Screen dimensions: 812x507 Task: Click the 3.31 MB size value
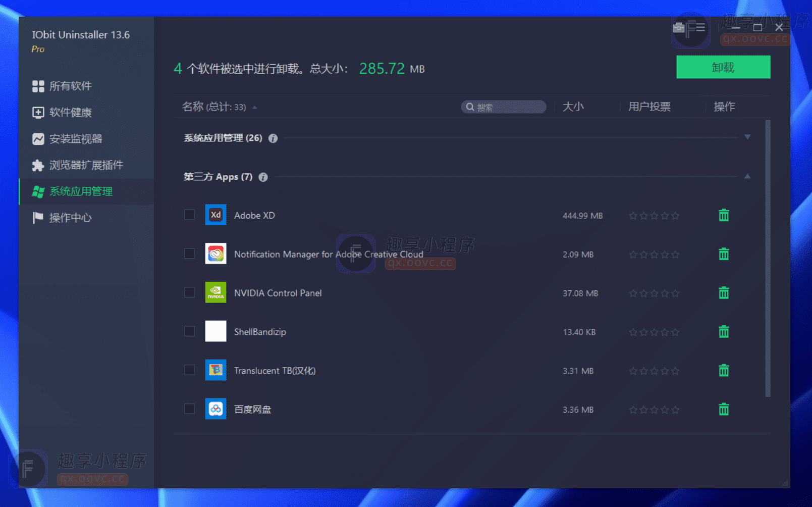578,371
